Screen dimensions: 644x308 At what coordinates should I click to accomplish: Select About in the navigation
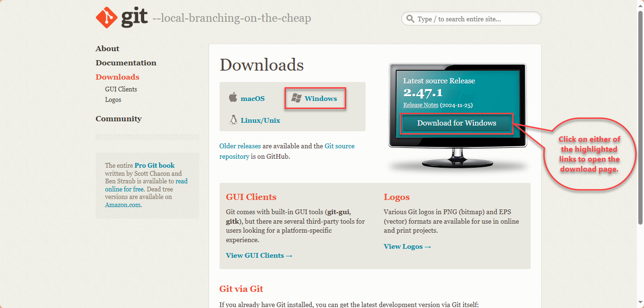tap(107, 48)
